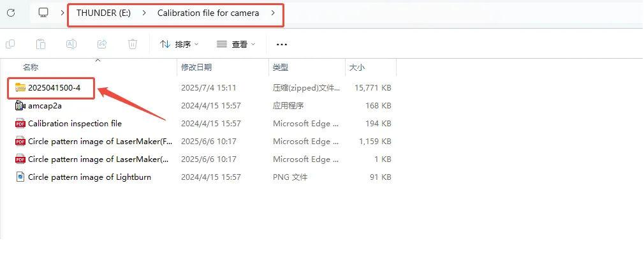Go to THUNDER (E:) in breadcrumb
Screen dimensions: 644x257
[x=103, y=13]
